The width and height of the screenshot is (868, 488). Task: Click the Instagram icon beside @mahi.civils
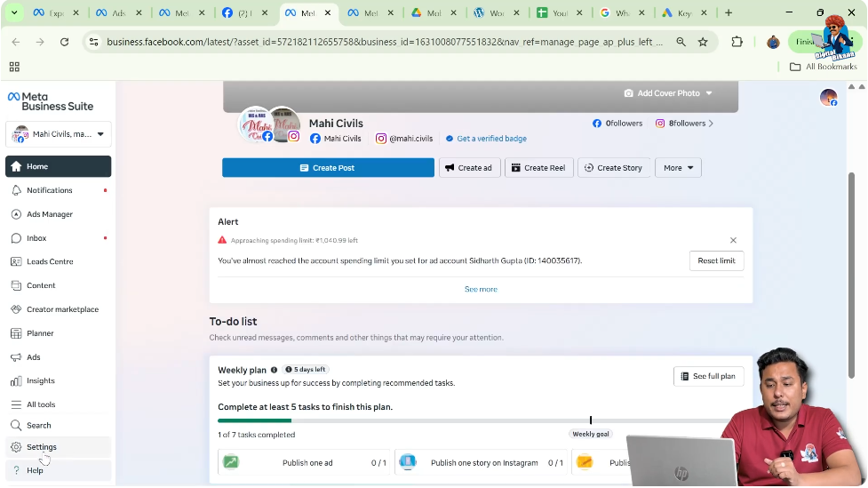[381, 139]
